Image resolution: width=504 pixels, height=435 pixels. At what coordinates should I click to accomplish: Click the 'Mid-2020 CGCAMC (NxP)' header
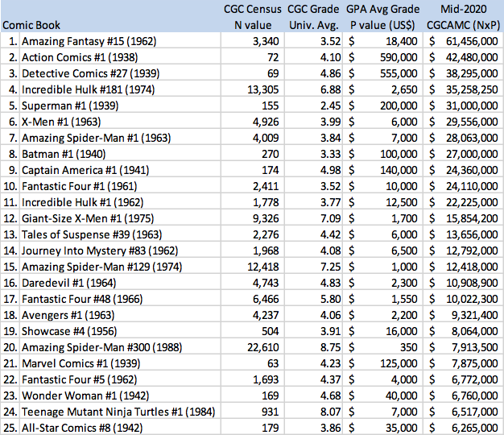(x=463, y=17)
